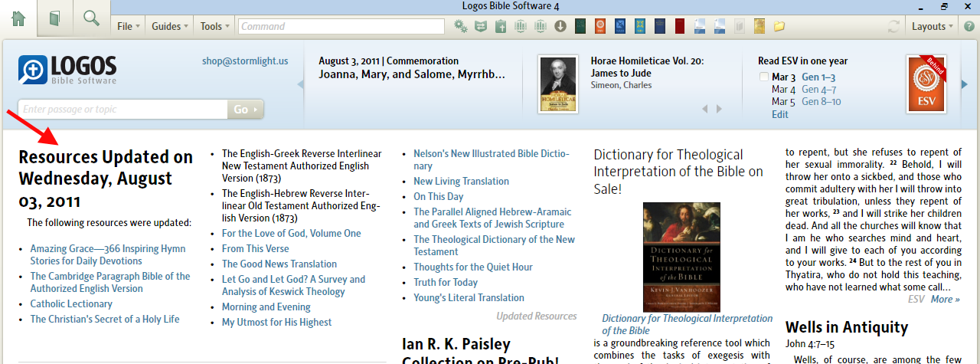The height and width of the screenshot is (364, 980).
Task: Open the Morning and Evening link
Action: coord(266,307)
